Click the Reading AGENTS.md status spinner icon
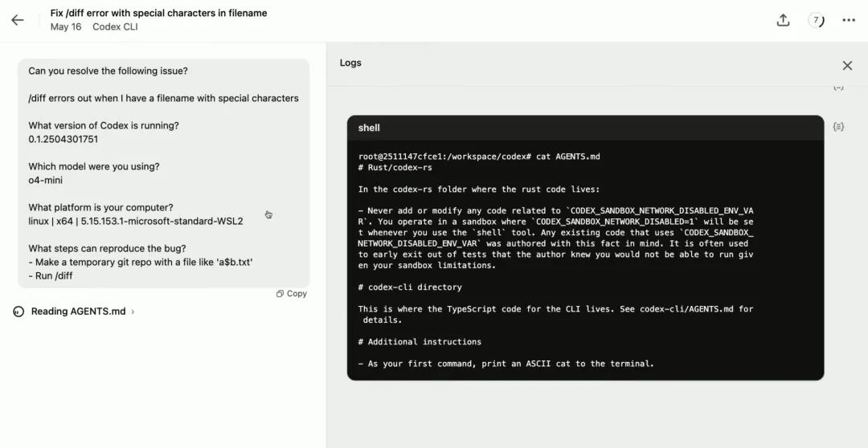The height and width of the screenshot is (448, 868). pyautogui.click(x=18, y=312)
